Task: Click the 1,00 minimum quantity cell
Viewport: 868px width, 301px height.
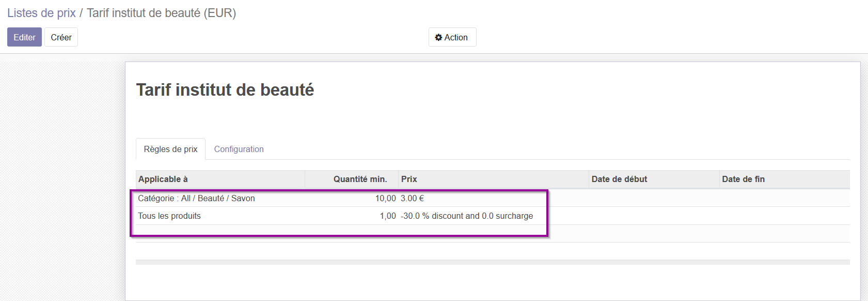Action: pos(388,216)
